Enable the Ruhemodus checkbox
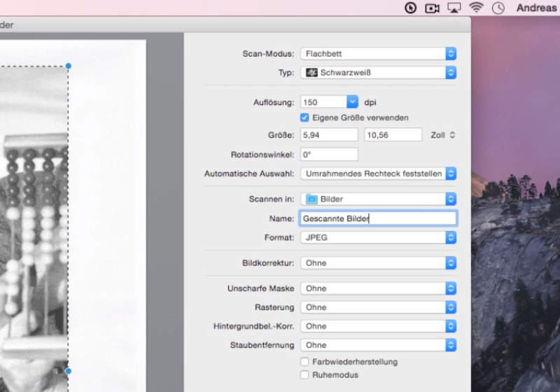Image resolution: width=560 pixels, height=392 pixels. click(304, 375)
